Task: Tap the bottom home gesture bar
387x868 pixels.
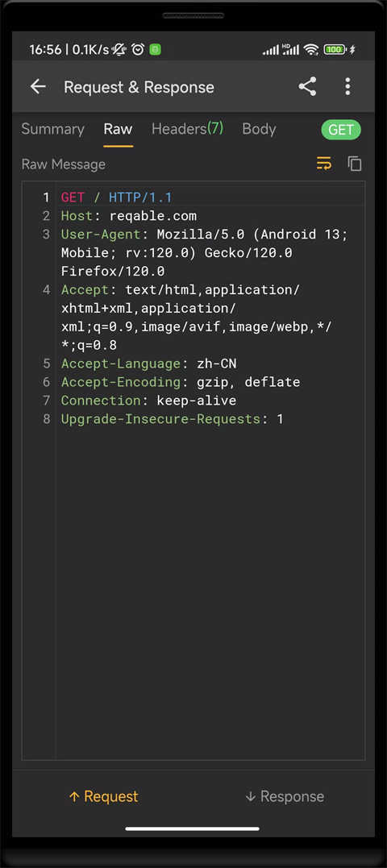Action: coord(193,829)
